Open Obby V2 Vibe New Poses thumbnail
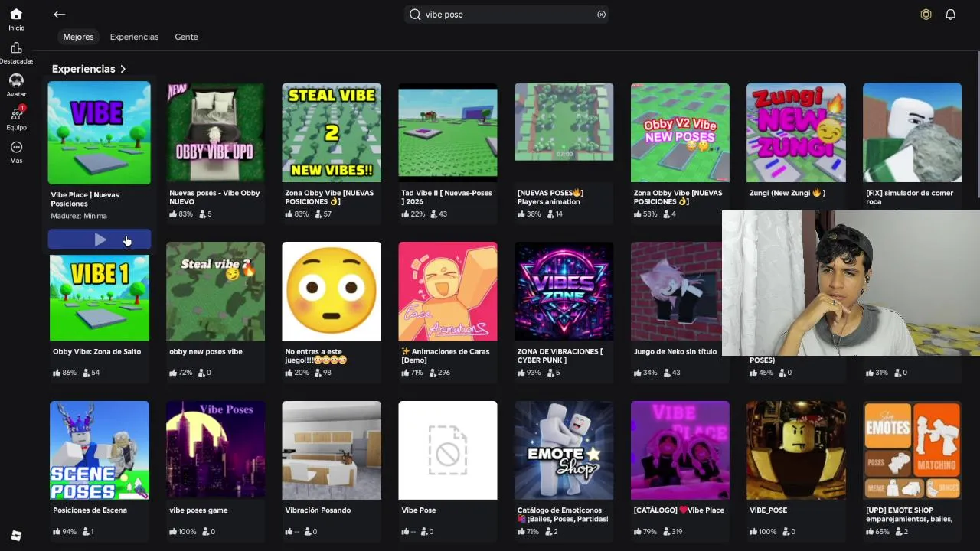This screenshot has width=980, height=551. 680,132
